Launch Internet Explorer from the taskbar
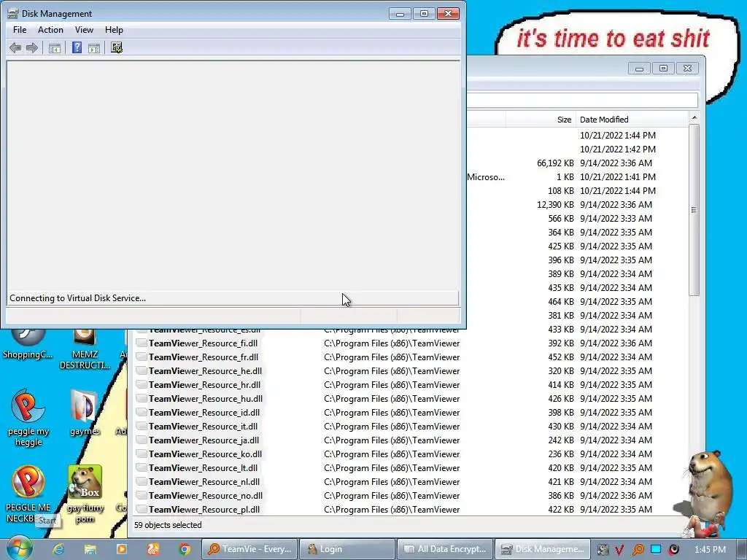747x560 pixels. [58, 549]
